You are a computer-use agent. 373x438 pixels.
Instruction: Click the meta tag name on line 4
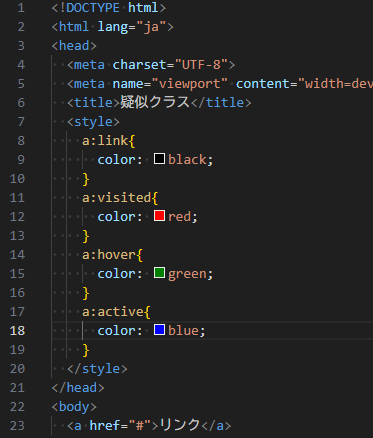point(89,65)
